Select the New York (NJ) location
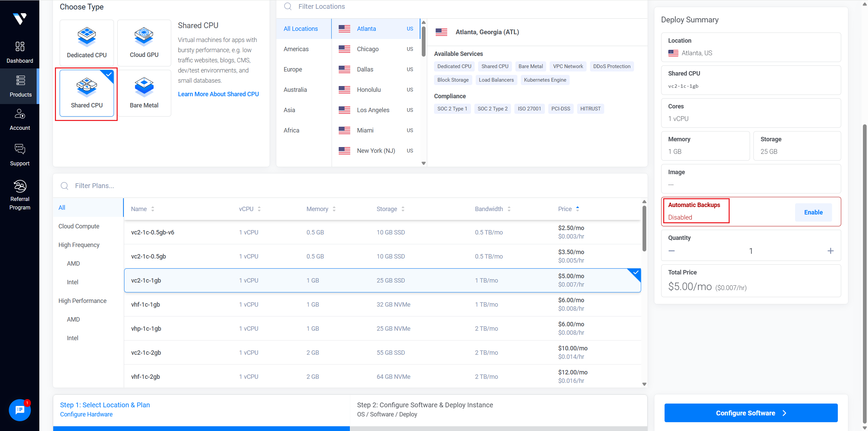 (x=376, y=151)
